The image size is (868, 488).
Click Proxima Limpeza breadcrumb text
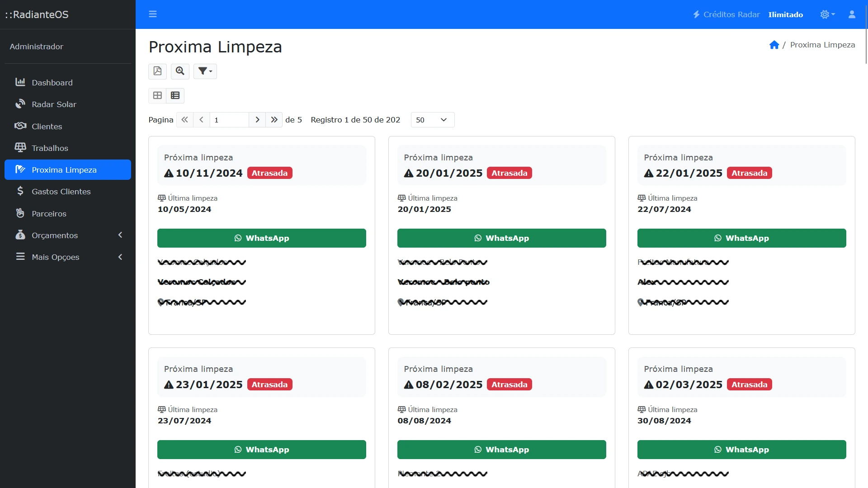click(x=822, y=45)
